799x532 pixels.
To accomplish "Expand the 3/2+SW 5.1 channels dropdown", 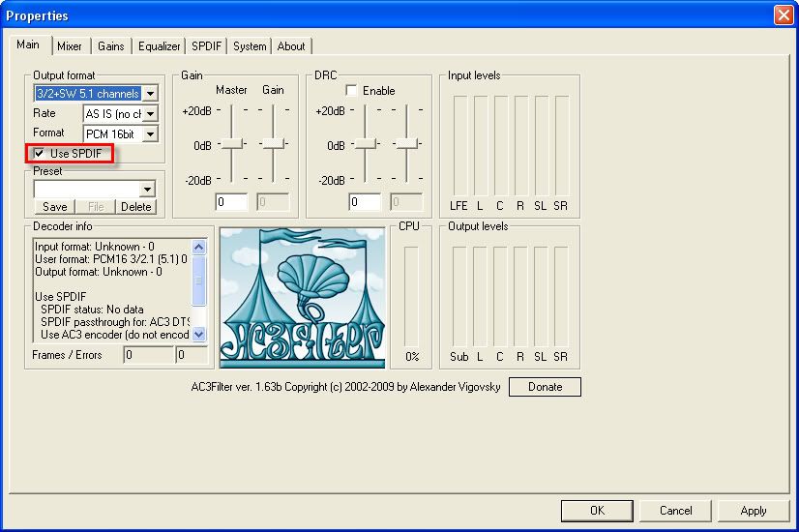I will click(150, 94).
